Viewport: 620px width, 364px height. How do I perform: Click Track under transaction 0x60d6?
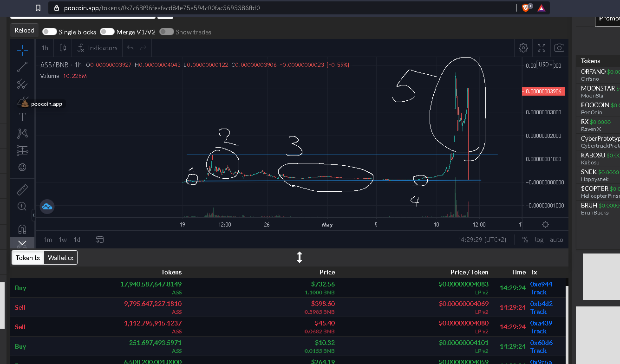click(x=538, y=351)
